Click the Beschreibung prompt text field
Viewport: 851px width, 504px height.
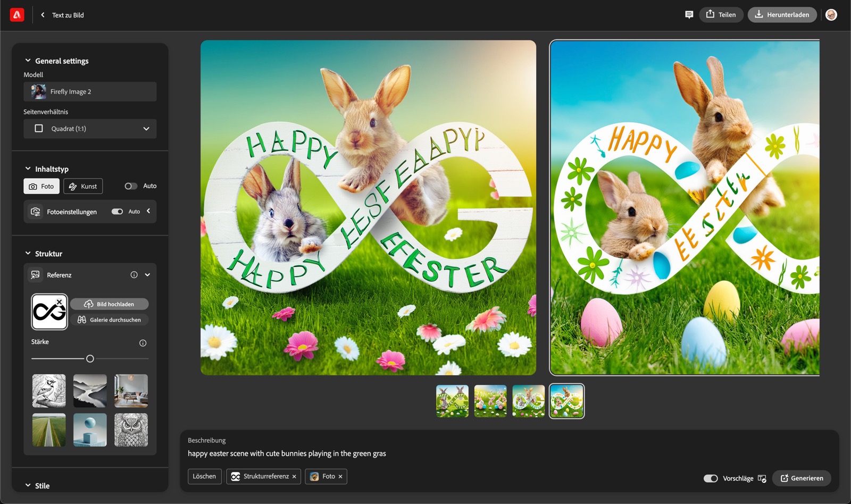pos(510,453)
